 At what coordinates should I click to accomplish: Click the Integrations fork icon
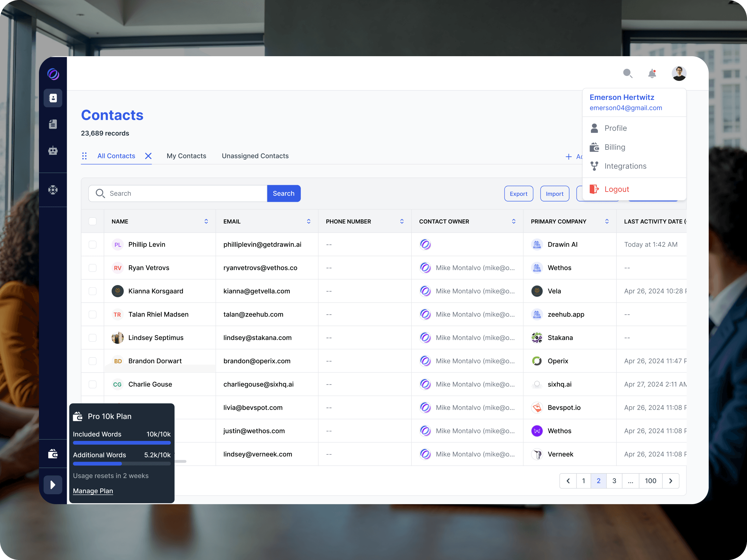(x=594, y=166)
